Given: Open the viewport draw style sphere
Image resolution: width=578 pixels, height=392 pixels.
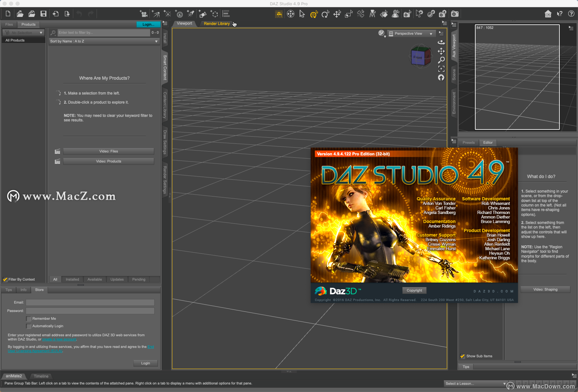Looking at the screenshot, I should [382, 33].
